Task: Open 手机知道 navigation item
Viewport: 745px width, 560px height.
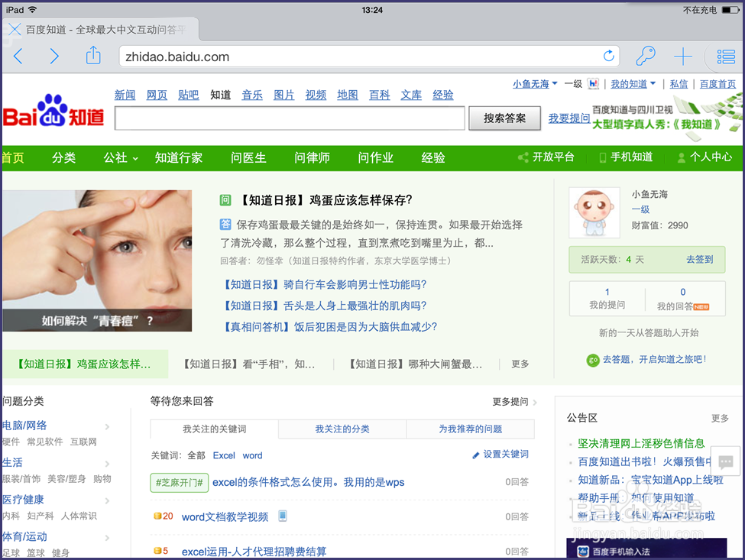Action: point(626,157)
